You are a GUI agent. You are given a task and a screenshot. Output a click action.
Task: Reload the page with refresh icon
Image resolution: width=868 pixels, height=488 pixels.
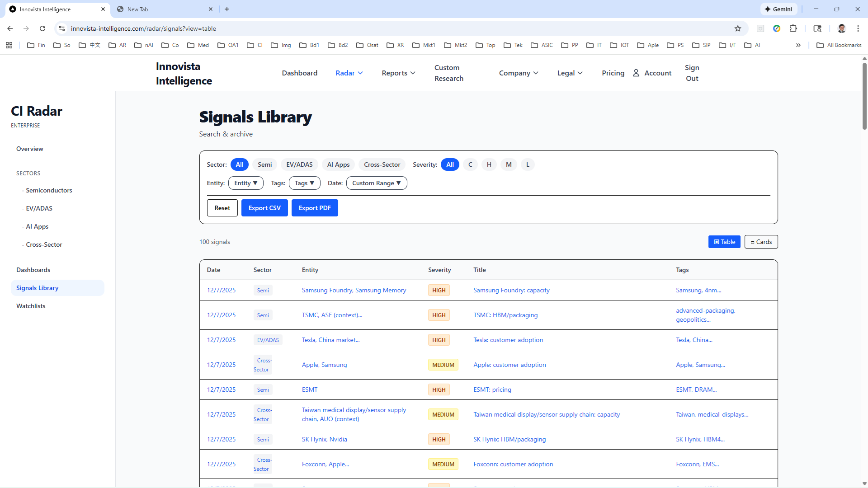point(42,28)
